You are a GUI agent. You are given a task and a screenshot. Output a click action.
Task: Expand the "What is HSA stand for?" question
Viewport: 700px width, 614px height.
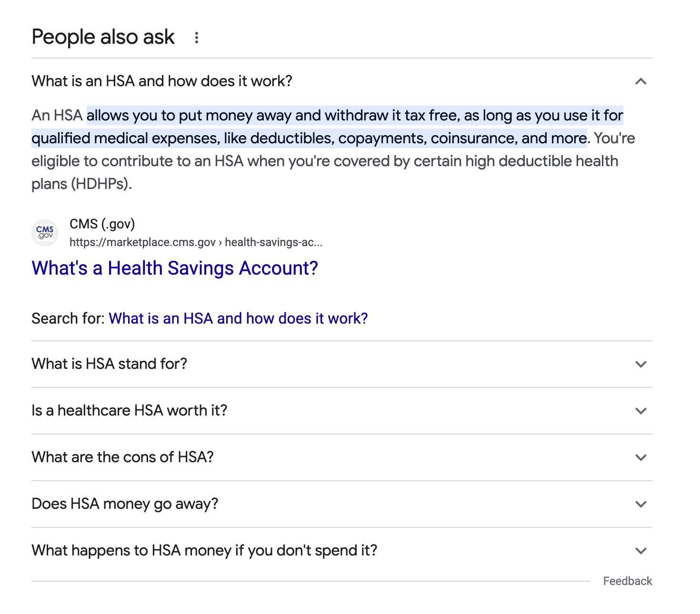pos(110,364)
